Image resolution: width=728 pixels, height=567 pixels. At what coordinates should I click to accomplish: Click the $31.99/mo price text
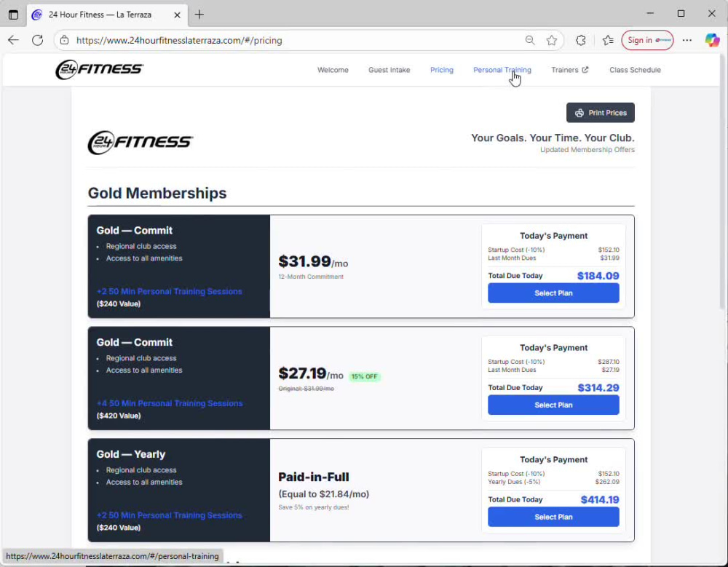coord(313,262)
